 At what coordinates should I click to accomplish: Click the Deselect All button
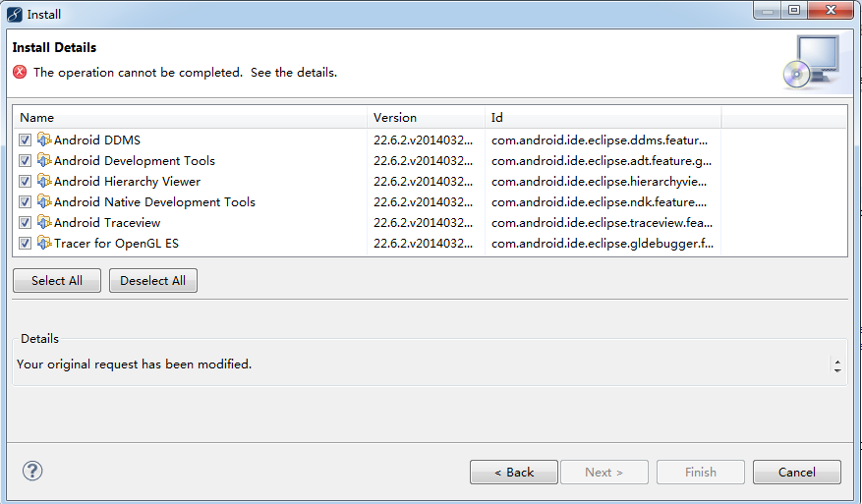pyautogui.click(x=152, y=280)
